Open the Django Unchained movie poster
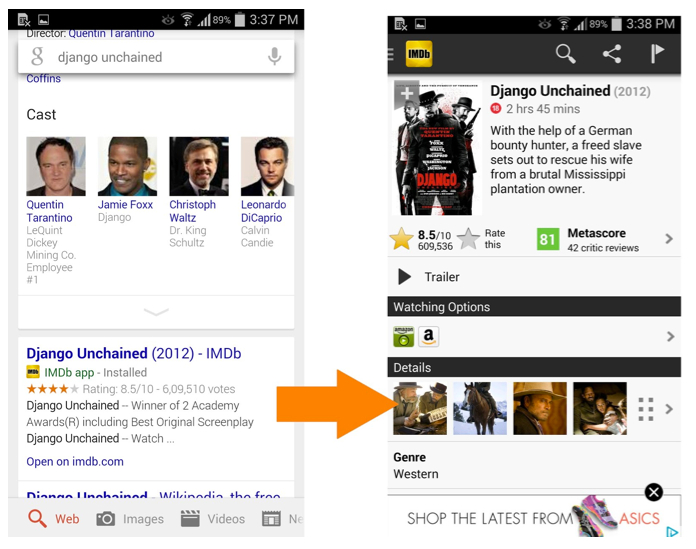 pyautogui.click(x=438, y=148)
